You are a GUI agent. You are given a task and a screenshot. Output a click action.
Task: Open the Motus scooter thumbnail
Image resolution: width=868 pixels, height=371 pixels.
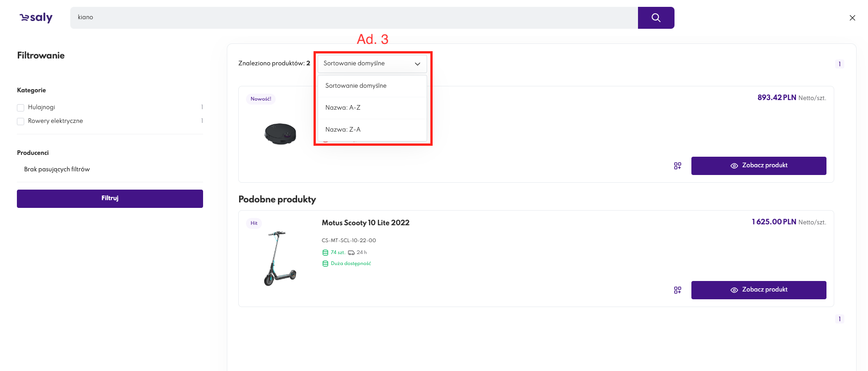280,258
